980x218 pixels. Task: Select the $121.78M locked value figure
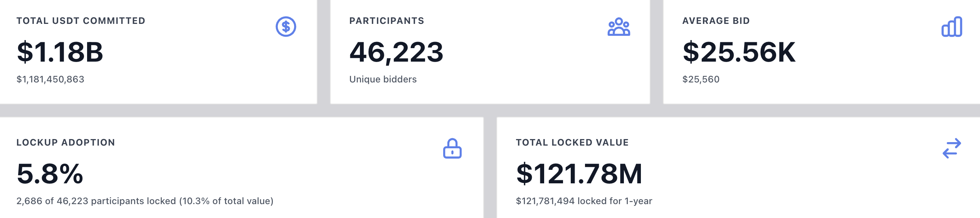[x=579, y=174]
